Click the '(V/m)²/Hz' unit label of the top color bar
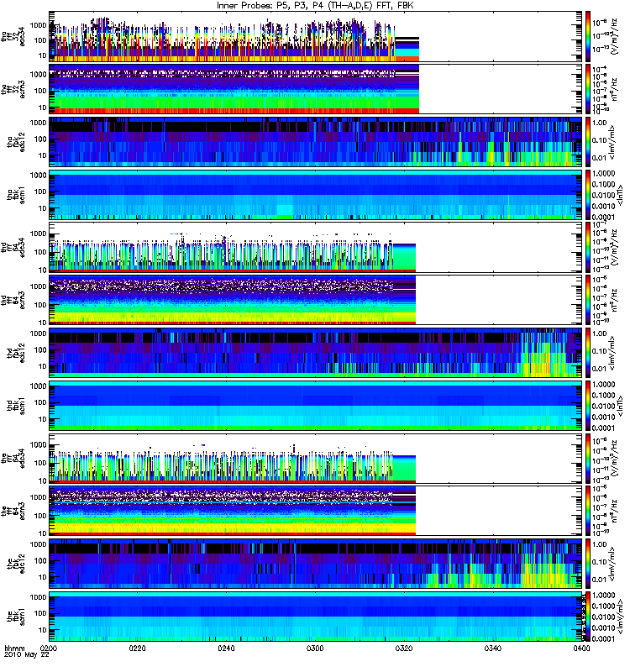 (x=614, y=37)
